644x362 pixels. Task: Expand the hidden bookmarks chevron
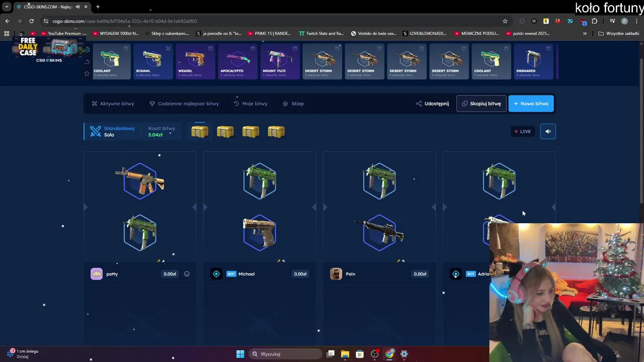click(585, 33)
